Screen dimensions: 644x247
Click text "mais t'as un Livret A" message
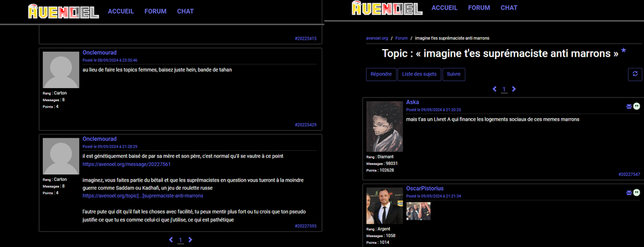(x=492, y=119)
